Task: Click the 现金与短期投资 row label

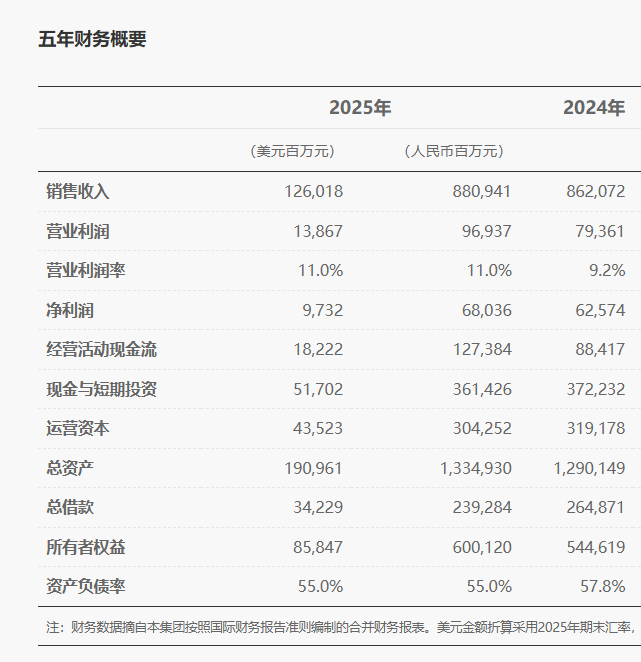Action: (x=101, y=389)
